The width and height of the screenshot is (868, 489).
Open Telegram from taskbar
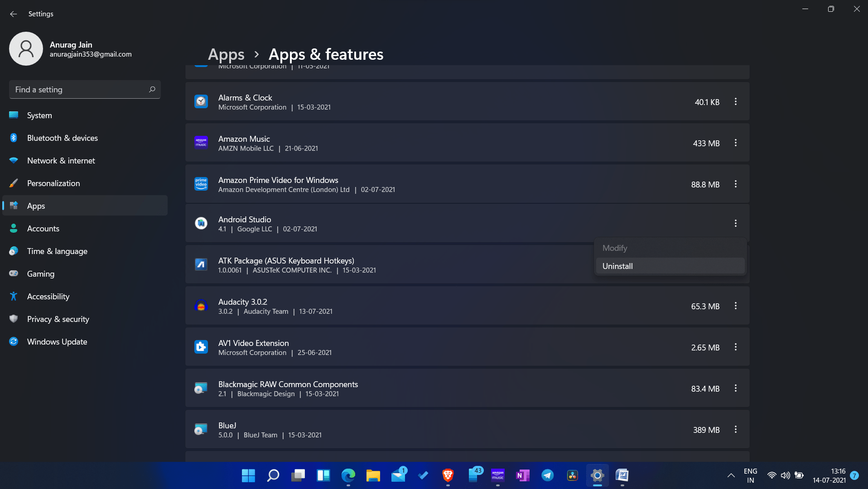coord(548,475)
